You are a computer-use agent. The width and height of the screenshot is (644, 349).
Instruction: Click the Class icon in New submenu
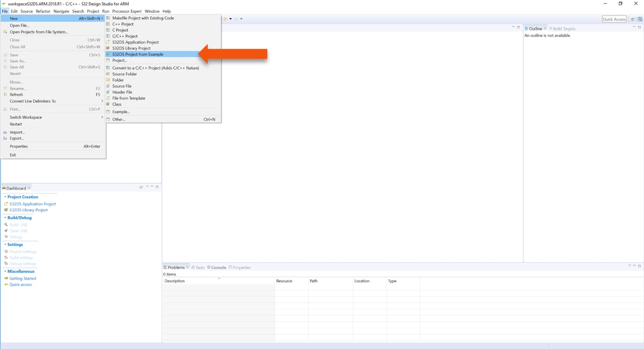108,104
